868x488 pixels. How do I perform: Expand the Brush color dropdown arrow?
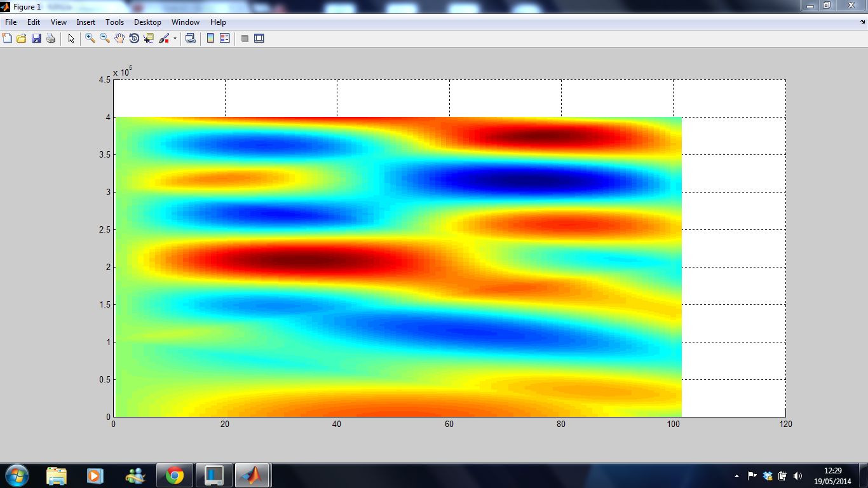click(x=175, y=39)
